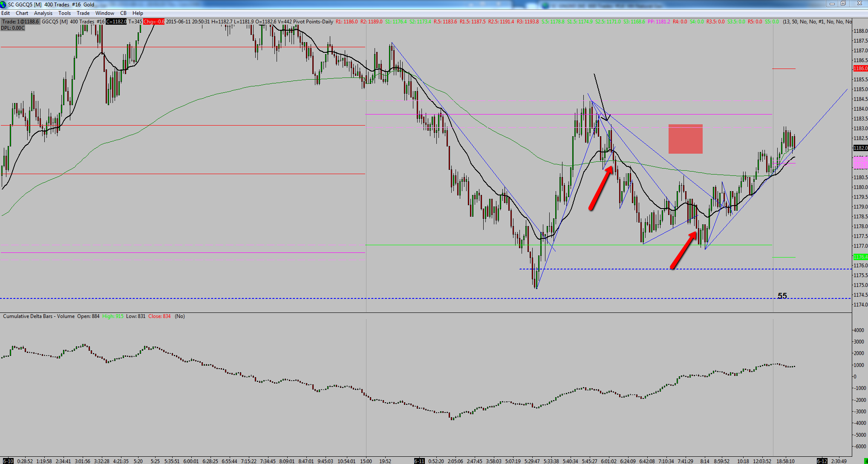The height and width of the screenshot is (464, 868).
Task: Click the Trade: 1@1188.6 position label
Action: pyautogui.click(x=20, y=22)
